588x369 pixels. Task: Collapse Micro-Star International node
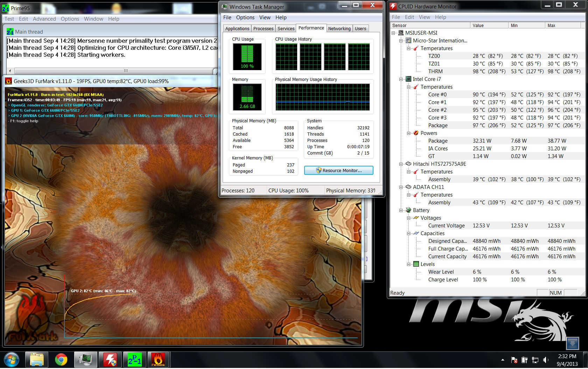401,41
